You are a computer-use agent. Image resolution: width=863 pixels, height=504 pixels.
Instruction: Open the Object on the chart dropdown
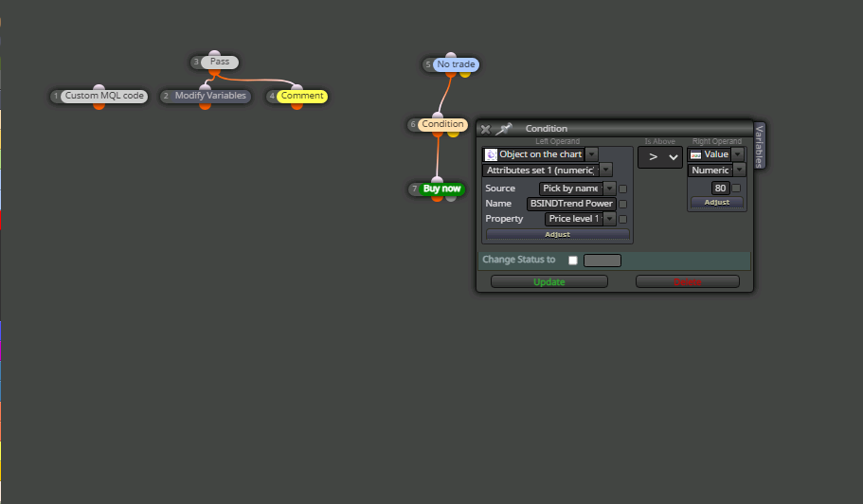591,154
